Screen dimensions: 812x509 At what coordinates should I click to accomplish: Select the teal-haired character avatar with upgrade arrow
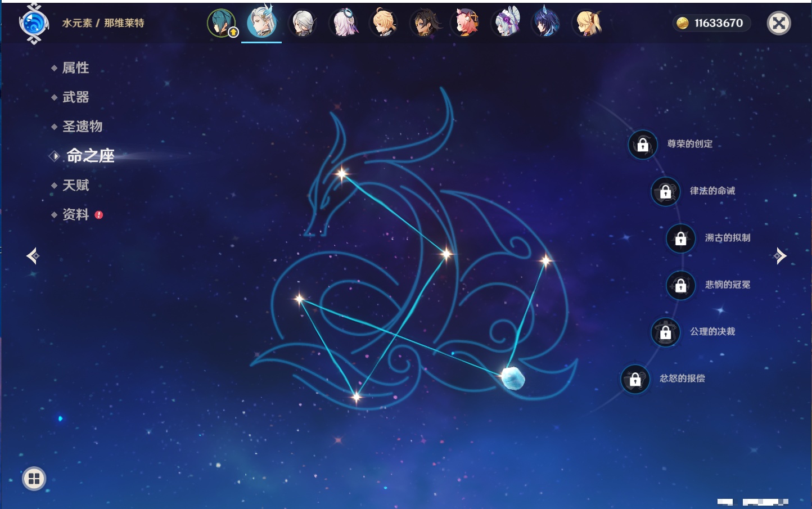coord(222,24)
